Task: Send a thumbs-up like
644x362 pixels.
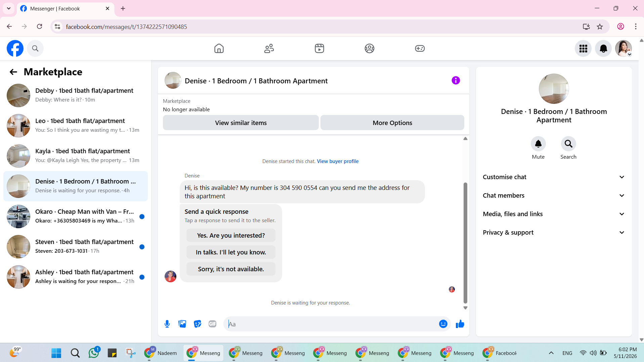Action: click(x=460, y=324)
